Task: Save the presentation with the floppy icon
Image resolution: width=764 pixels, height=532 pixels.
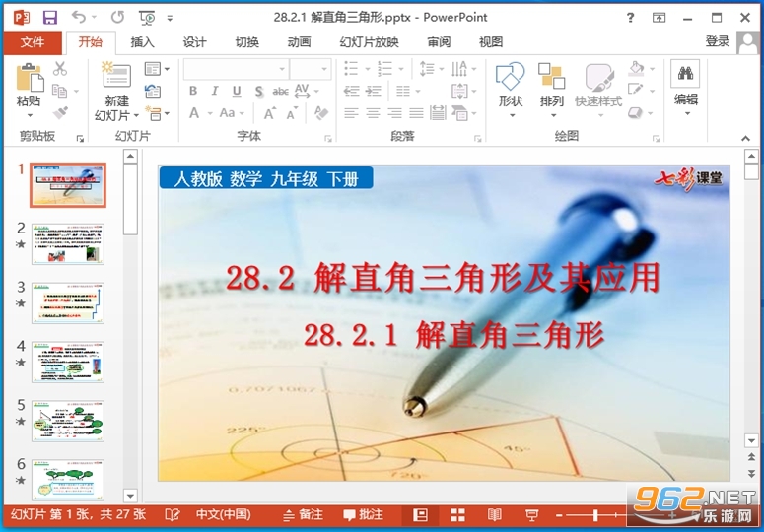Action: pos(49,18)
